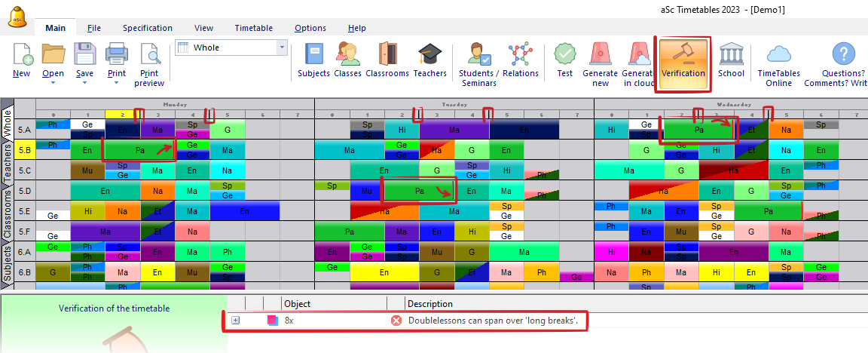The width and height of the screenshot is (868, 353).
Task: Click the Verification gavel button
Action: point(683,64)
